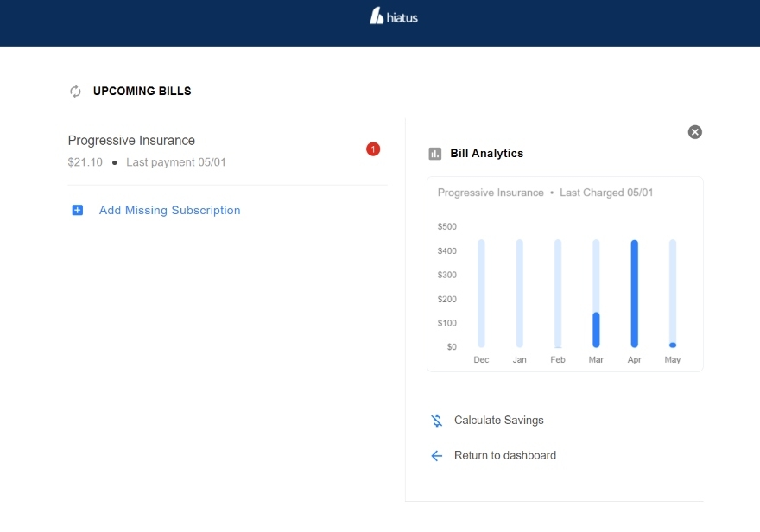Click the Last payment 05/01 text
This screenshot has width=760, height=532.
pos(176,162)
